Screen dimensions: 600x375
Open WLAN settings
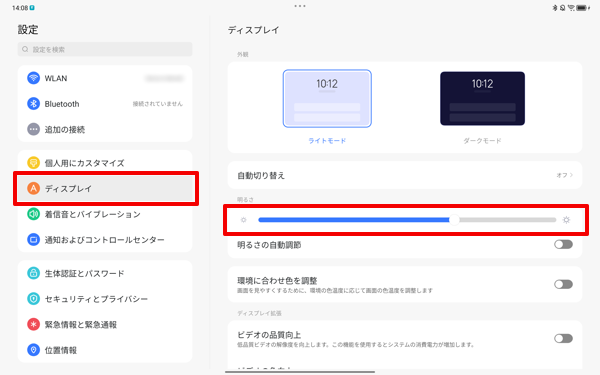[x=105, y=78]
